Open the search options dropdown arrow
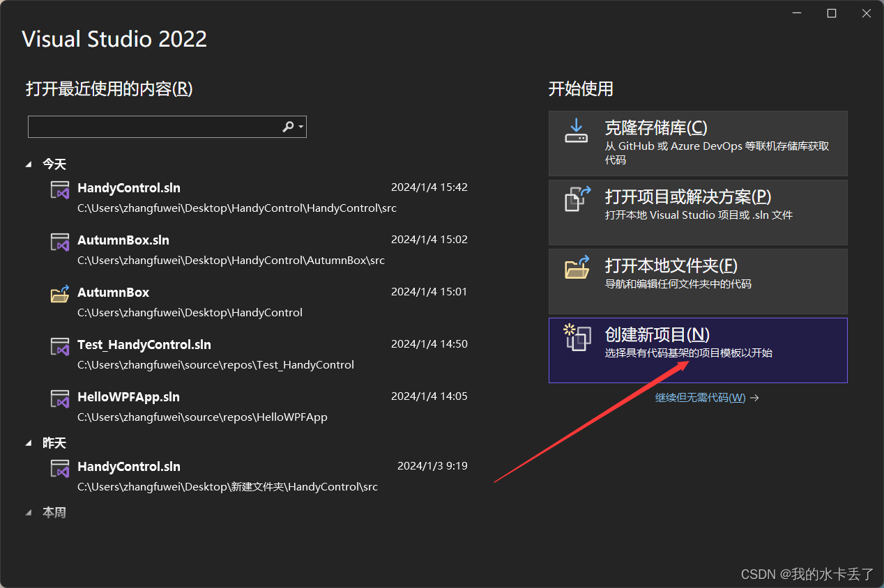Image resolution: width=884 pixels, height=588 pixels. pyautogui.click(x=300, y=127)
